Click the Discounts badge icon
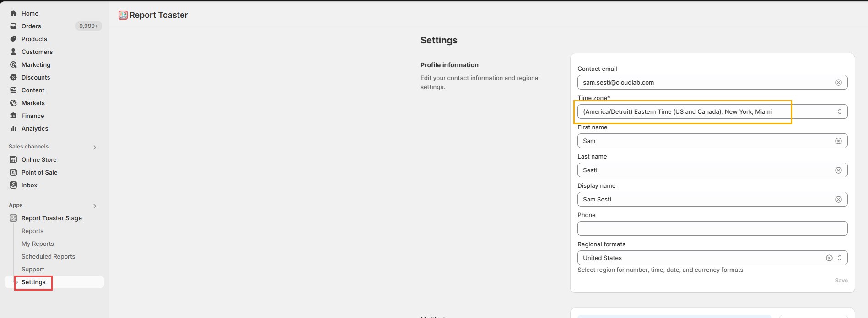The image size is (868, 318). coord(13,77)
